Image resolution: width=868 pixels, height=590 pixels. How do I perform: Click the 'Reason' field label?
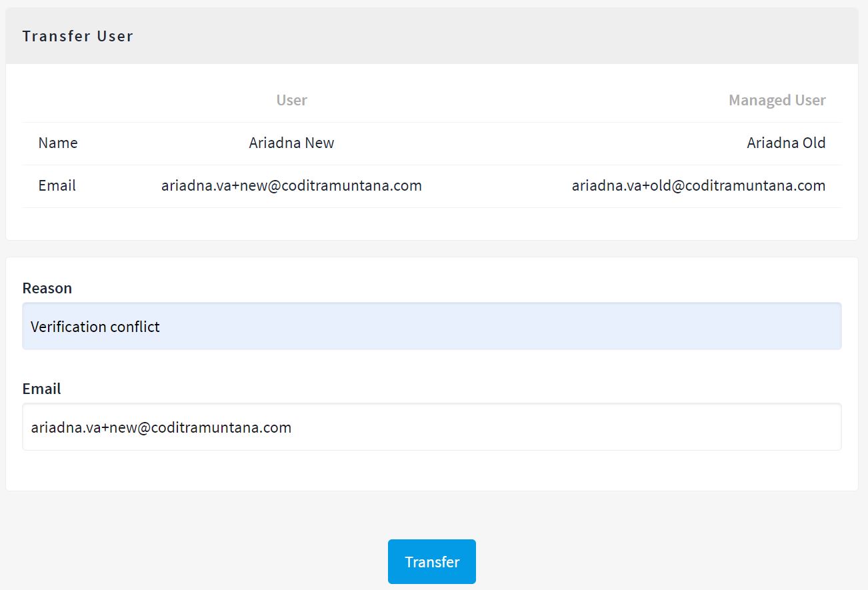[x=47, y=288]
